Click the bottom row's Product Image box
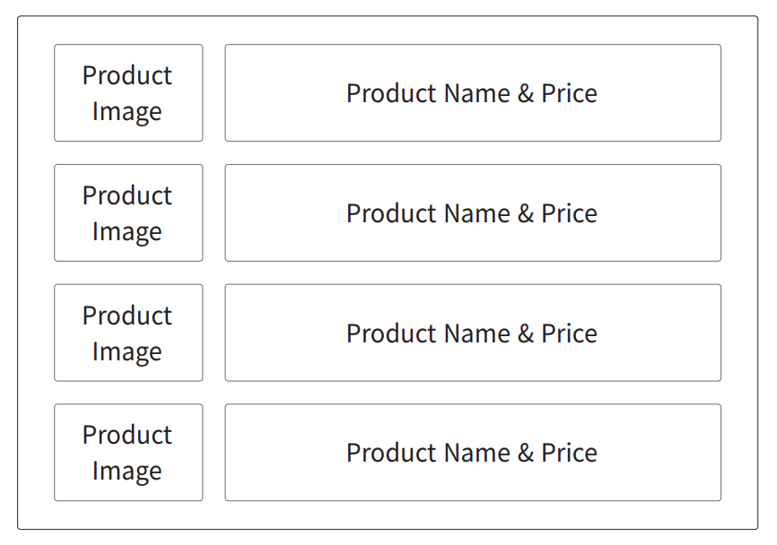The image size is (777, 545). click(128, 452)
